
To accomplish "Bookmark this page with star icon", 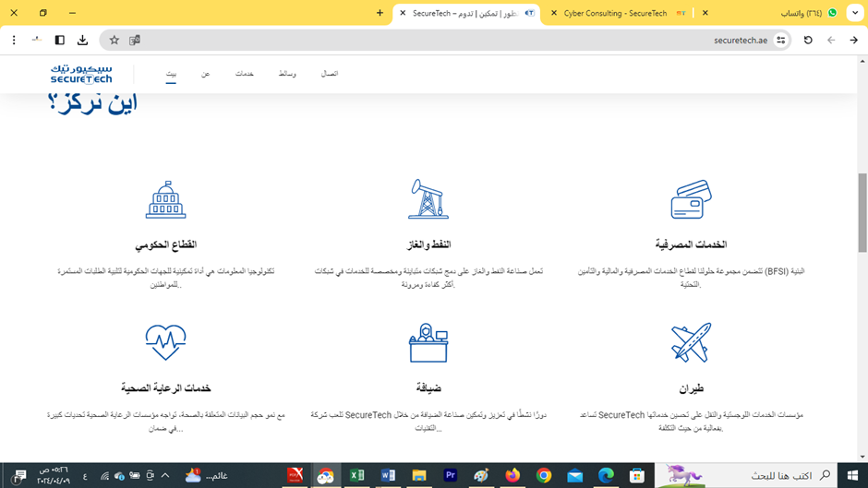I will (114, 40).
